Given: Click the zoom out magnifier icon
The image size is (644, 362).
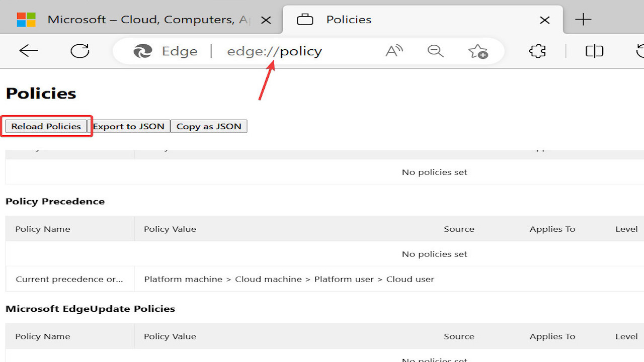Looking at the screenshot, I should click(435, 51).
